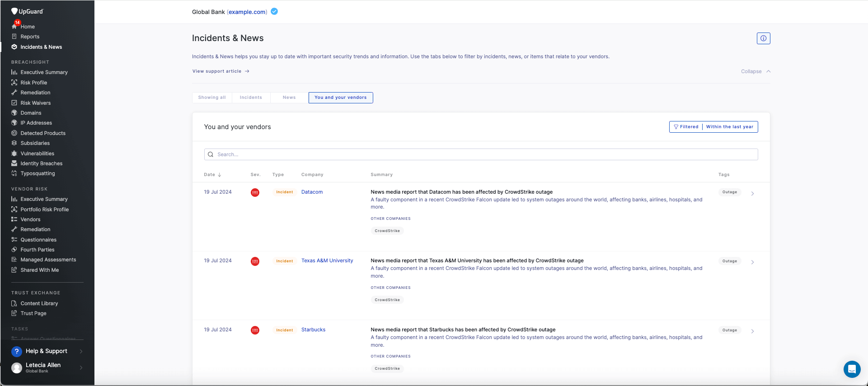This screenshot has width=868, height=386.
Task: Click the info icon beside Incidents & News
Action: (763, 38)
